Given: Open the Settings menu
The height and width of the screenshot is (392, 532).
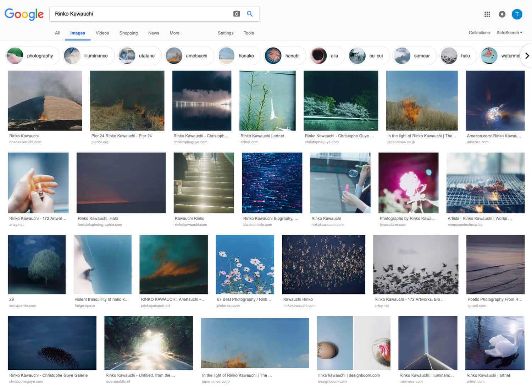Looking at the screenshot, I should (x=226, y=33).
